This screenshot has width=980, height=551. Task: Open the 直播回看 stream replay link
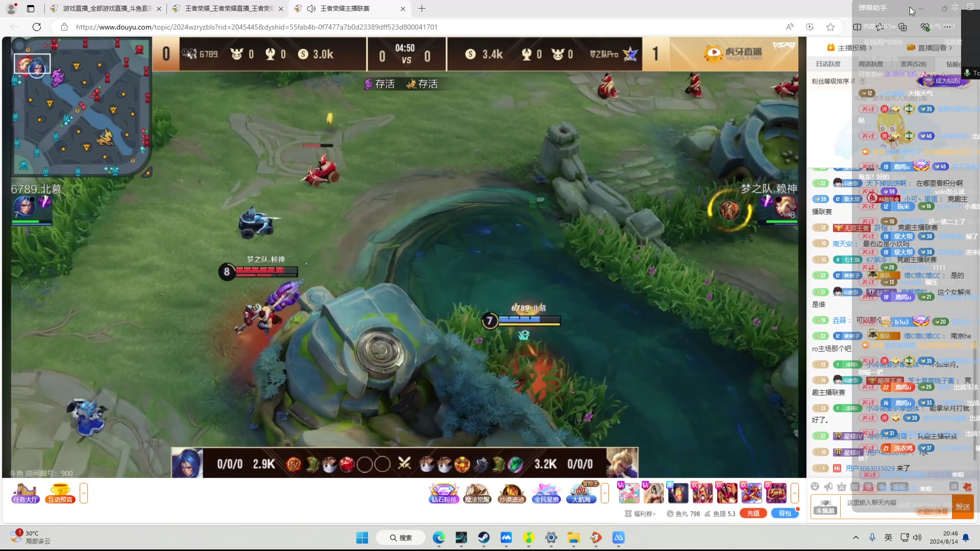coord(929,47)
